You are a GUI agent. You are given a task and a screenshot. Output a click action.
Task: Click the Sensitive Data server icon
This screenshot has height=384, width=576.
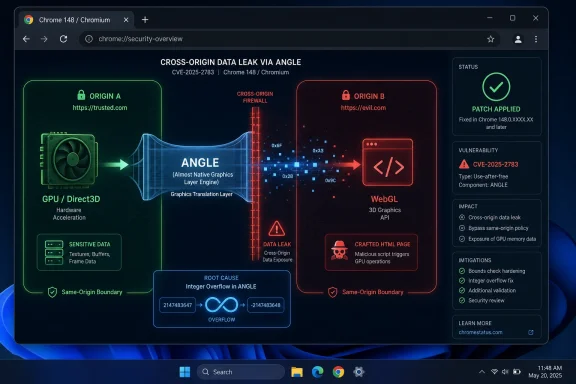point(54,252)
